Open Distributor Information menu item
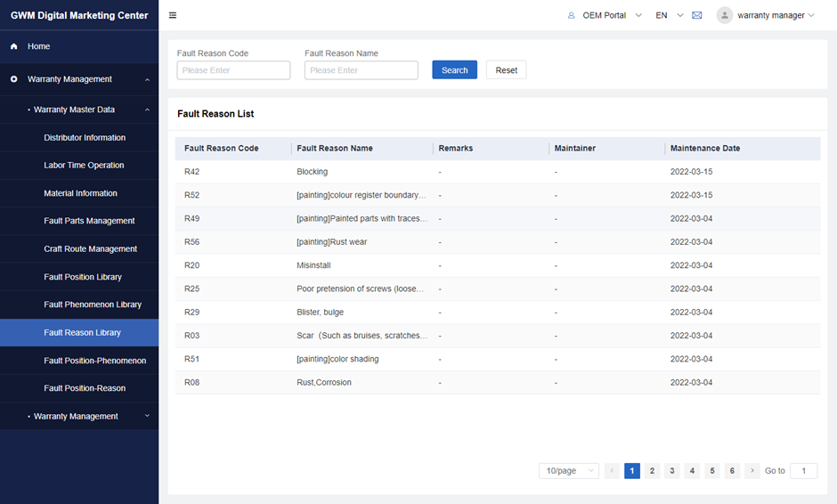The height and width of the screenshot is (504, 837). 85,138
